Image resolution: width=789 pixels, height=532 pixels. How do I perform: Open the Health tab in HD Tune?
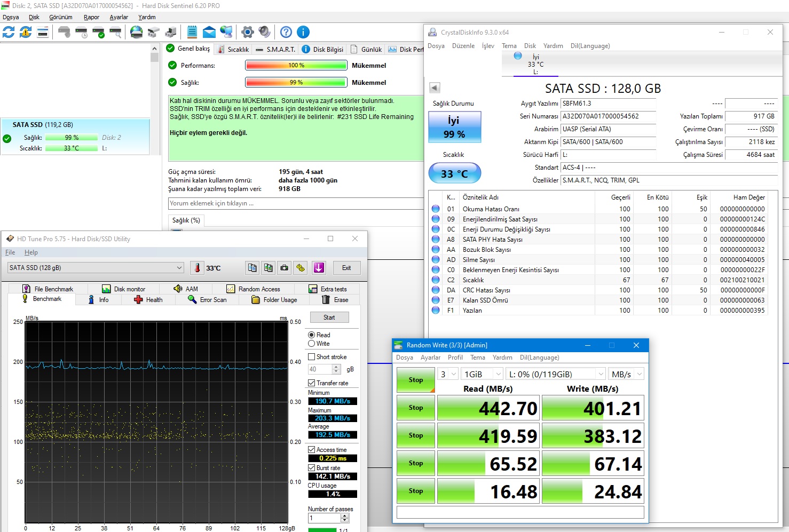pyautogui.click(x=148, y=300)
